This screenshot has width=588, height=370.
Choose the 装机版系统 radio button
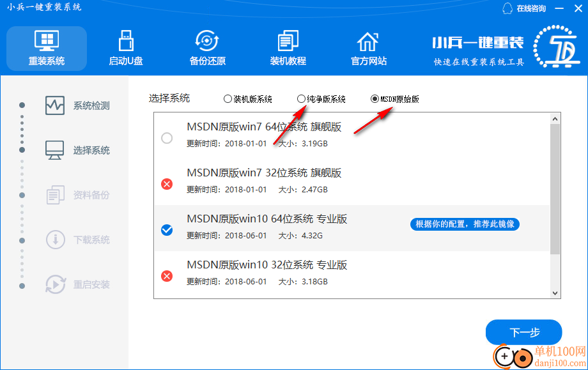click(228, 99)
